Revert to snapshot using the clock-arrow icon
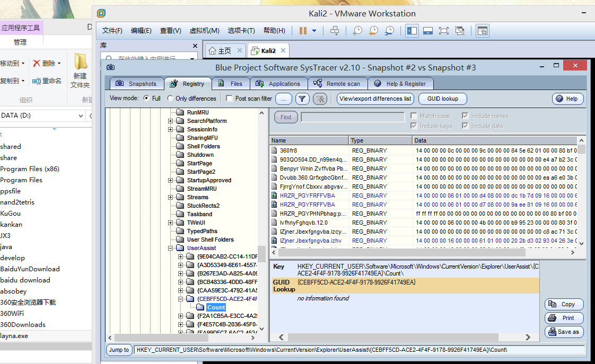 pyautogui.click(x=373, y=31)
